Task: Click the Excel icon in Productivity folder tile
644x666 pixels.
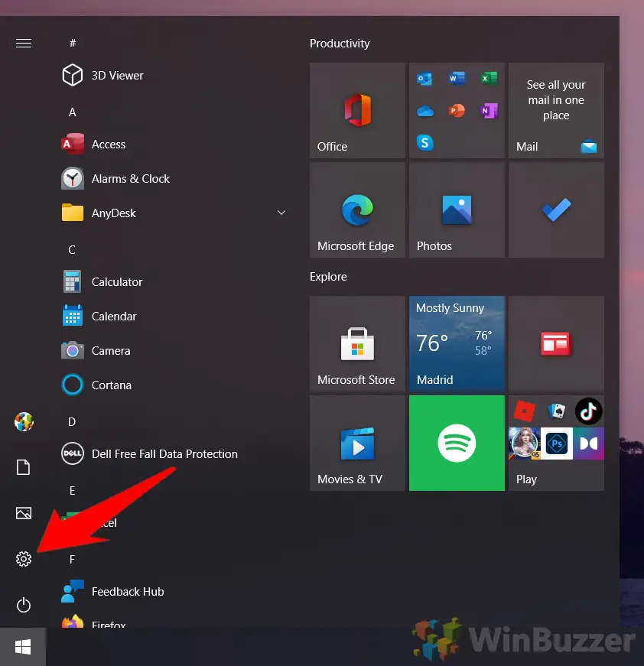Action: [489, 79]
